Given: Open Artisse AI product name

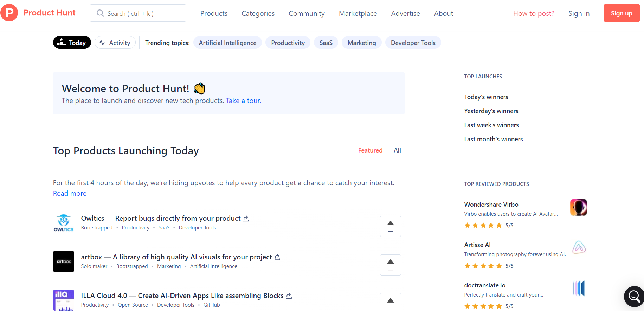Looking at the screenshot, I should [477, 245].
